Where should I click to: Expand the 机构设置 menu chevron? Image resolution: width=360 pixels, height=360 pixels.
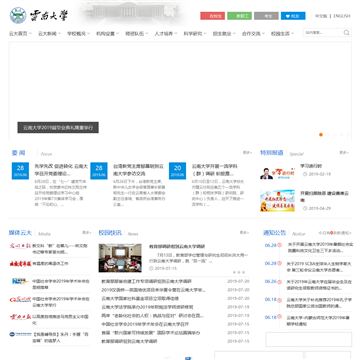point(118,33)
